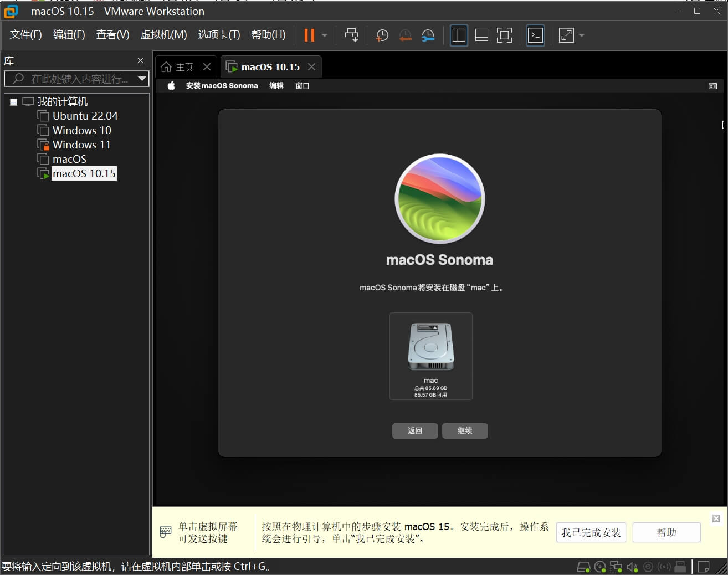Open the snapshot manager
The width and height of the screenshot is (728, 575).
click(428, 35)
